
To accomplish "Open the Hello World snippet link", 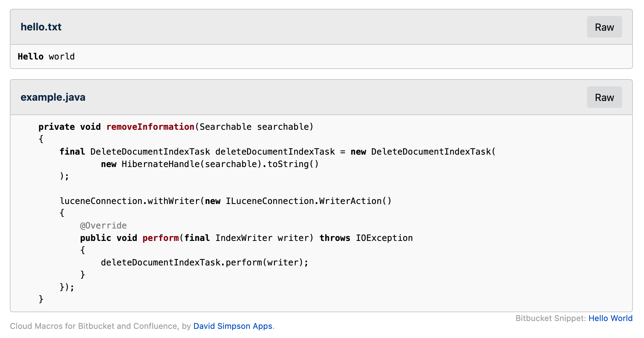I will (610, 318).
